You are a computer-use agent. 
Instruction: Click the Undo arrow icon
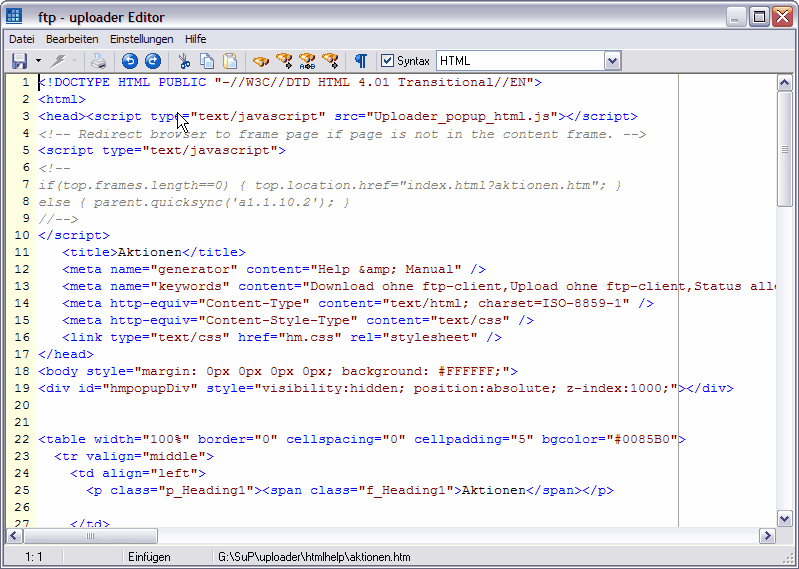(x=130, y=61)
